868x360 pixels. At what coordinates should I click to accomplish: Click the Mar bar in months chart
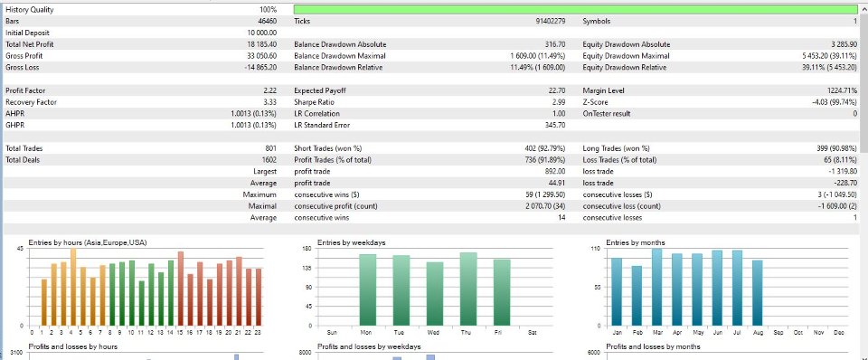pyautogui.click(x=656, y=288)
